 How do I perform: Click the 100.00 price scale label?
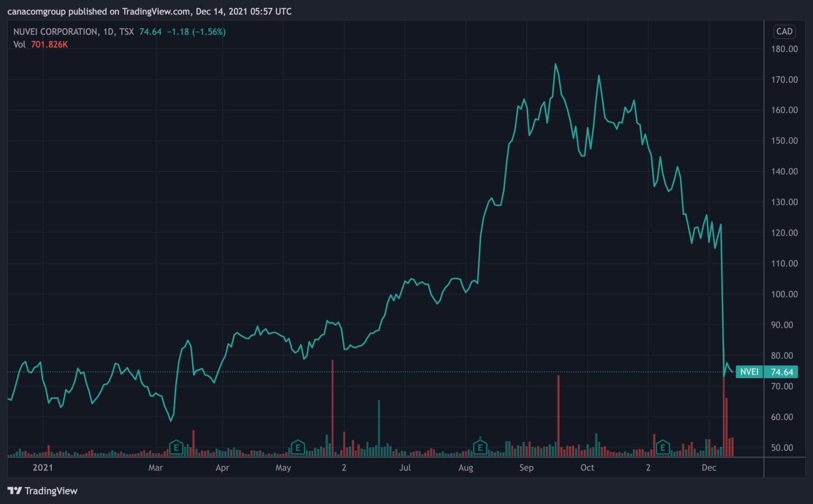click(x=784, y=294)
